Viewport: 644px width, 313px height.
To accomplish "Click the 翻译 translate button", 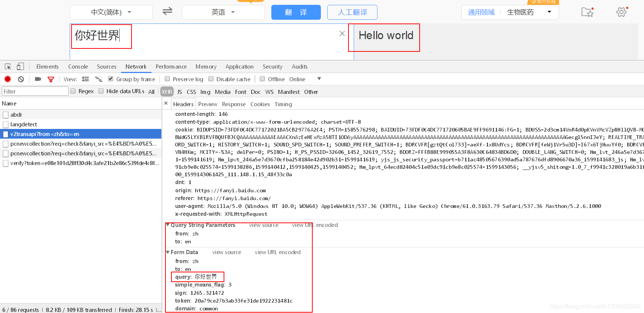I will tap(296, 12).
